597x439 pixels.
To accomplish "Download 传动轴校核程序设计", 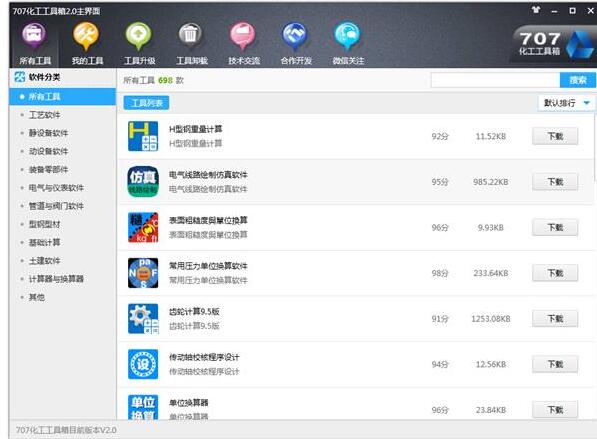I will tap(555, 364).
